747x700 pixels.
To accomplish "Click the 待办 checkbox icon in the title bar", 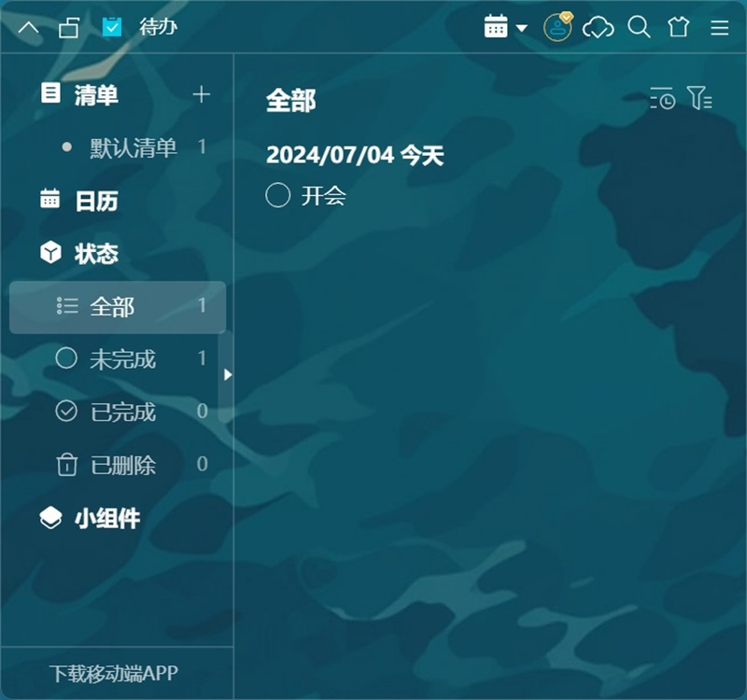I will pos(112,28).
